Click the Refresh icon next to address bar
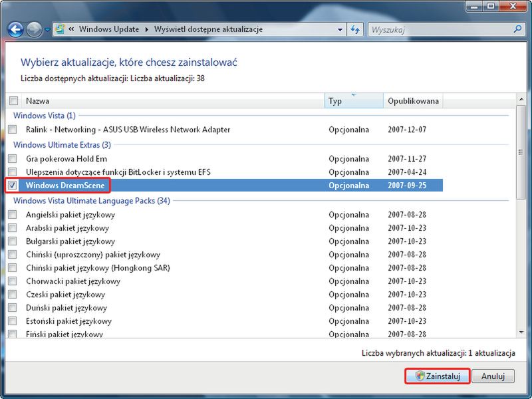The width and height of the screenshot is (532, 399). click(355, 30)
